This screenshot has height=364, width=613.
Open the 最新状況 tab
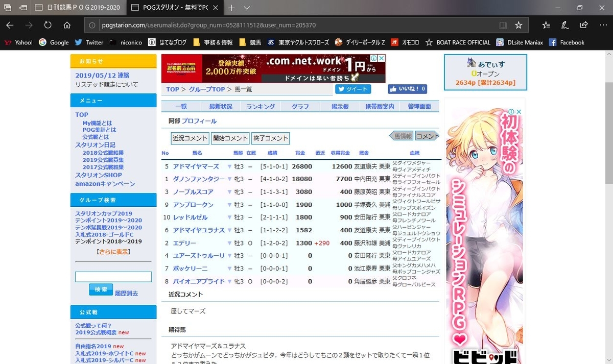tap(221, 106)
